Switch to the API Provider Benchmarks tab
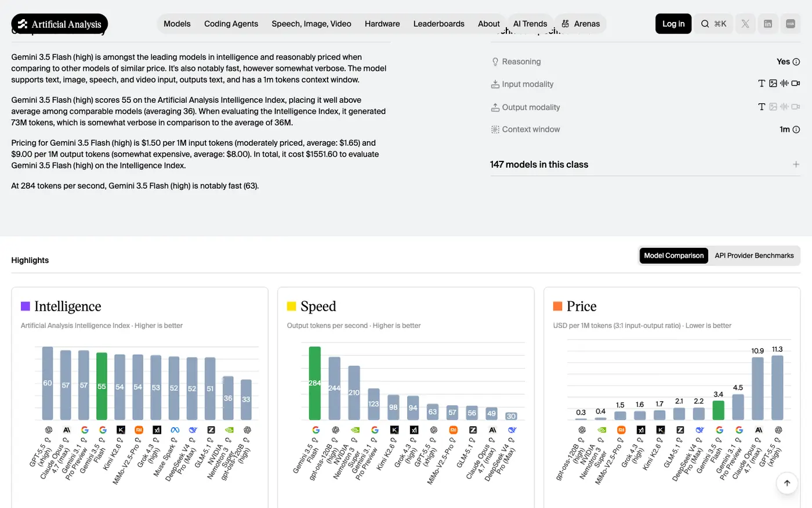Viewport: 812px width, 508px height. [754, 255]
